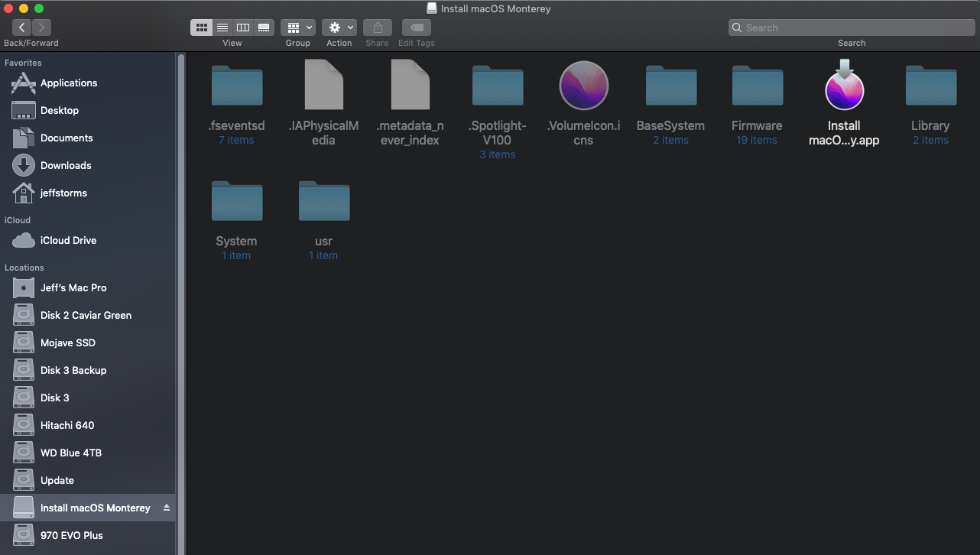Open iCloud Drive in the sidebar
The image size is (980, 555).
click(x=88, y=240)
